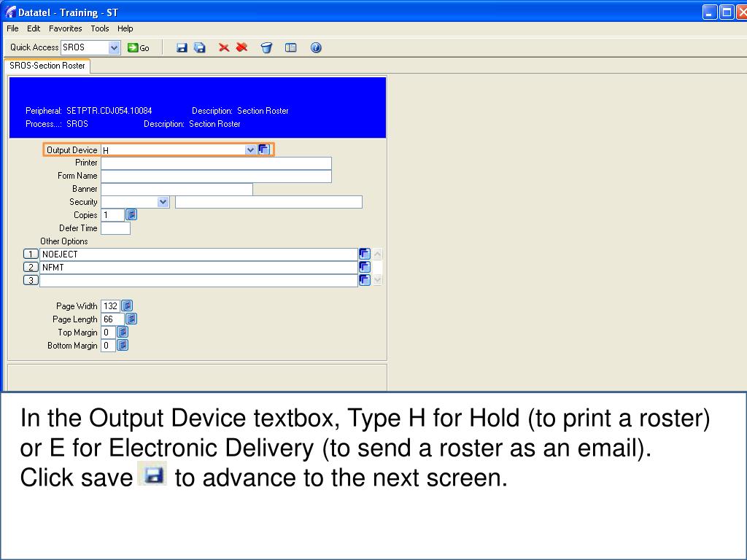Screen dimensions: 747x560
Task: Click the NFMT option field
Action: pyautogui.click(x=198, y=268)
